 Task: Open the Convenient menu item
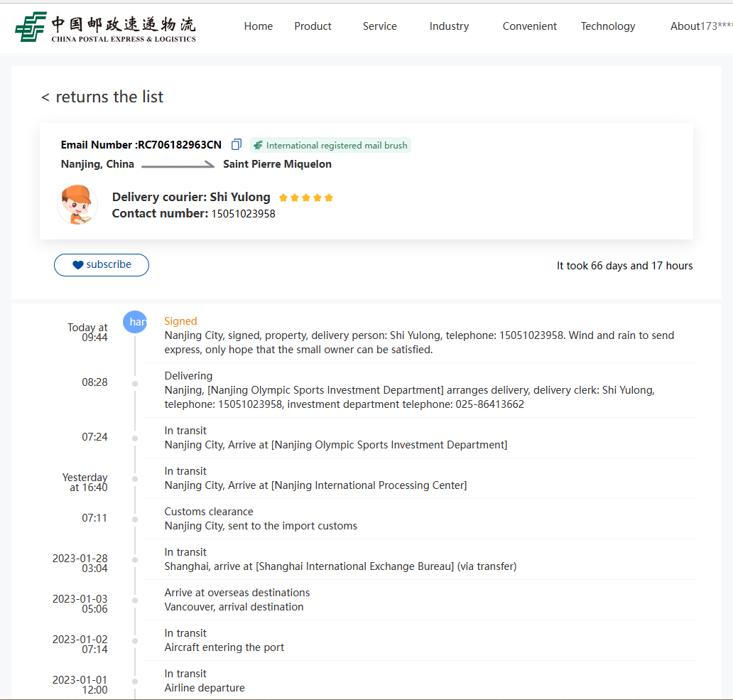point(529,26)
